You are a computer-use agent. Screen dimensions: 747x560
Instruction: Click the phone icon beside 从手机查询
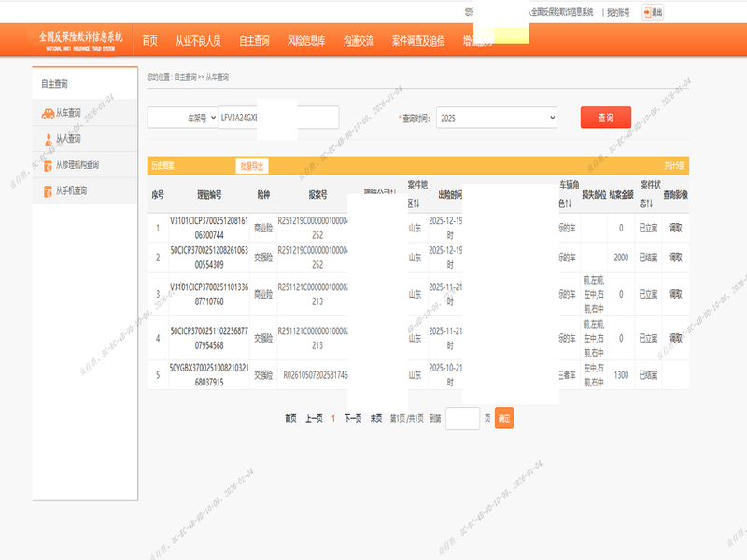pyautogui.click(x=48, y=191)
